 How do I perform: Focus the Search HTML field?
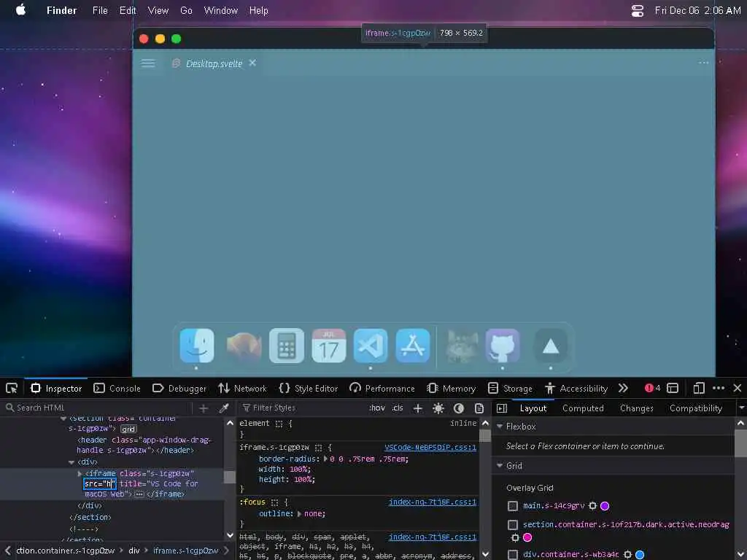point(98,408)
